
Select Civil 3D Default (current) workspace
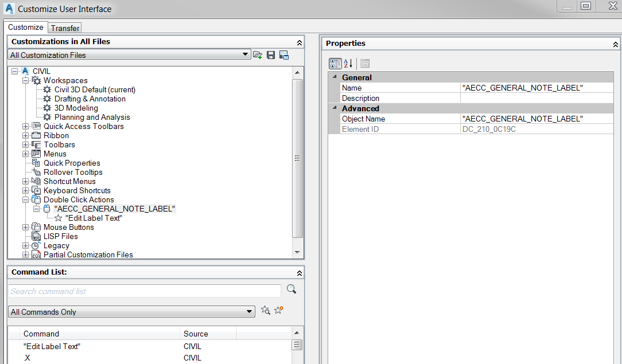point(95,89)
